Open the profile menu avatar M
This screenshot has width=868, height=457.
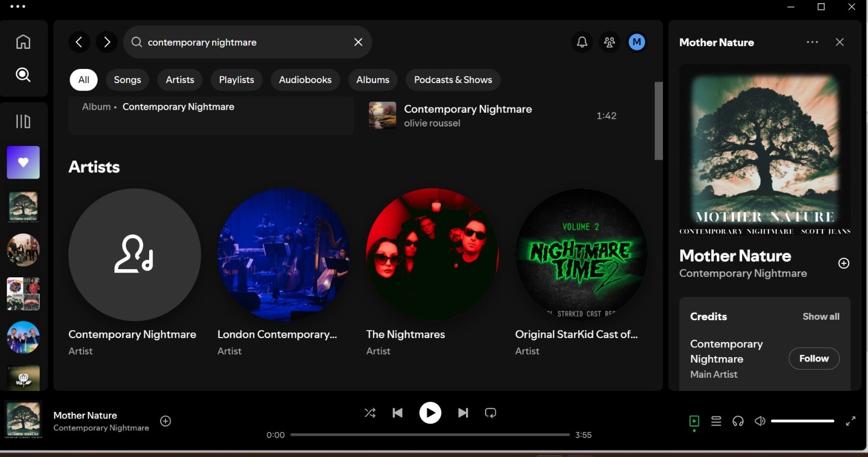636,42
